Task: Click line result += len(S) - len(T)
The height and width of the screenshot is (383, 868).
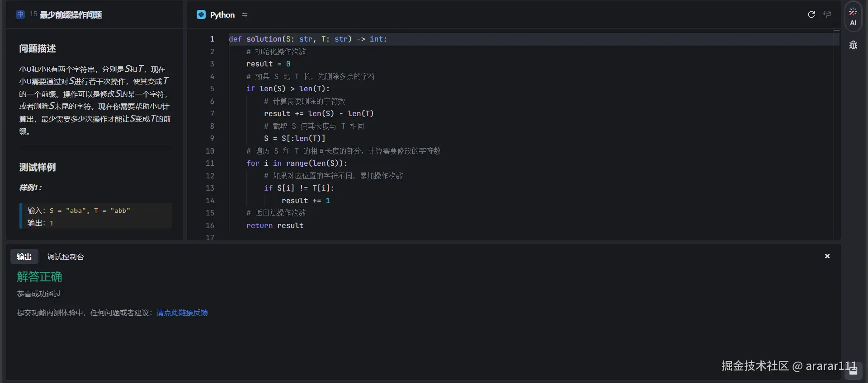Action: click(x=319, y=113)
